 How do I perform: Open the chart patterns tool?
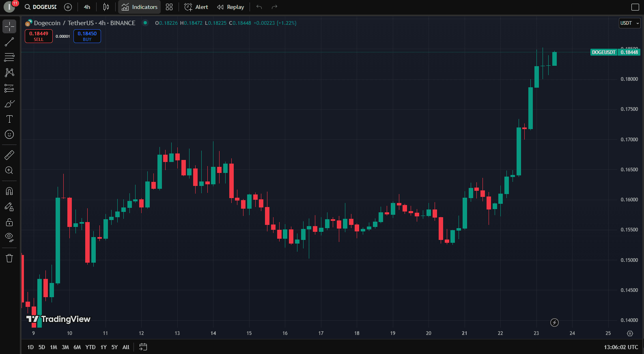[x=9, y=73]
